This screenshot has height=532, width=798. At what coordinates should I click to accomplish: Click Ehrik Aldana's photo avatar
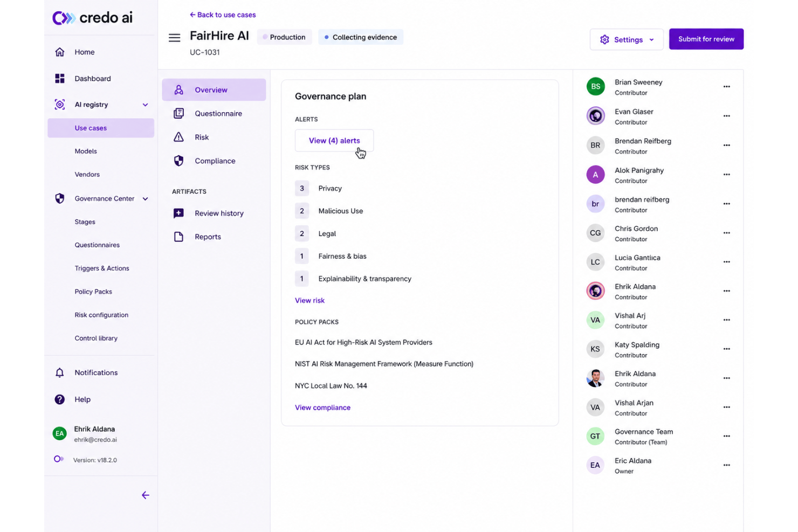pos(595,378)
